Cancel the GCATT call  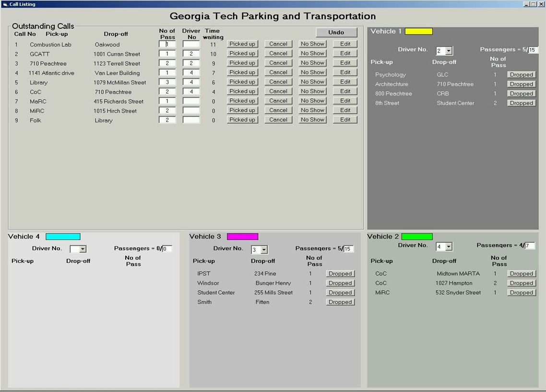click(x=278, y=53)
